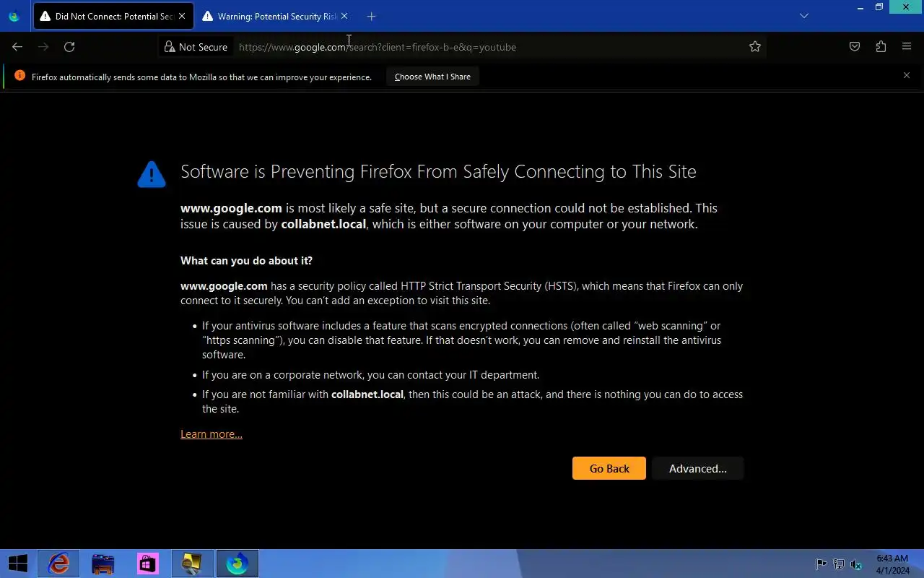Click the muted volume tray icon
This screenshot has width=924, height=578.
pos(856,564)
